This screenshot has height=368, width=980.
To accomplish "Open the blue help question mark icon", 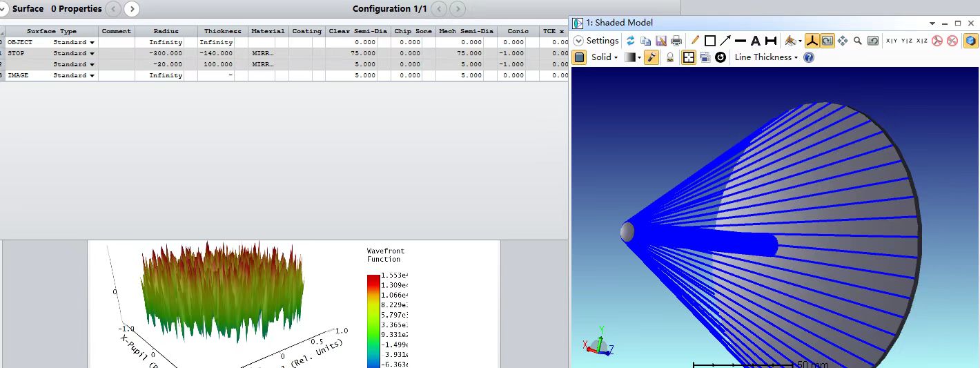I will coord(809,57).
